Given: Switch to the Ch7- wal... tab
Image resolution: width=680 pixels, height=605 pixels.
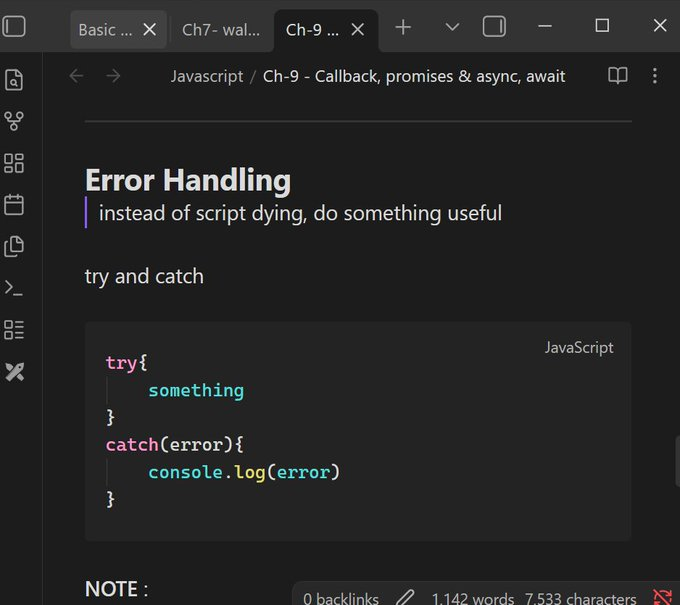Looking at the screenshot, I should (x=221, y=30).
